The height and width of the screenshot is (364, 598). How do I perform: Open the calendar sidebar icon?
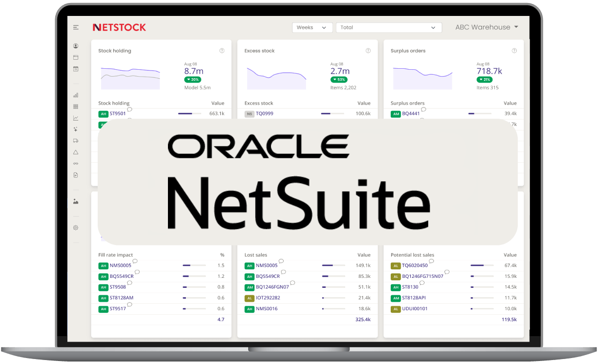76,69
